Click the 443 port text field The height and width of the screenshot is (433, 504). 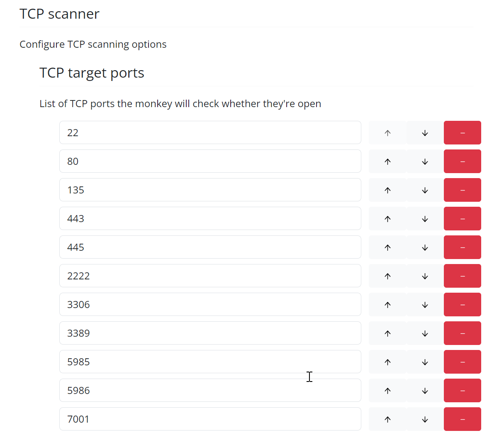coord(210,219)
